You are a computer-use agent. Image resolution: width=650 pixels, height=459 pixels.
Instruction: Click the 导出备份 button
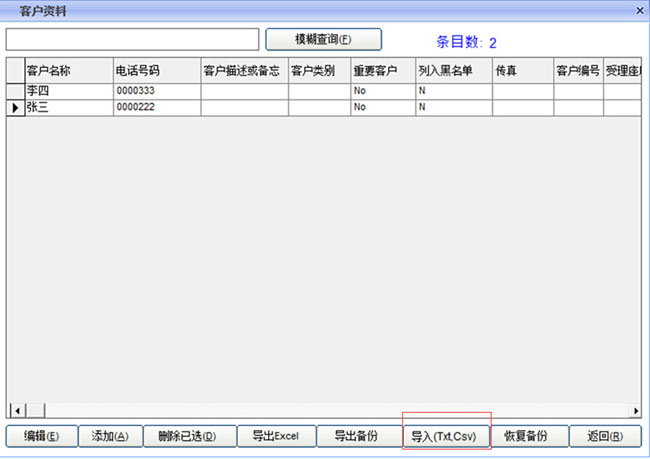click(356, 436)
